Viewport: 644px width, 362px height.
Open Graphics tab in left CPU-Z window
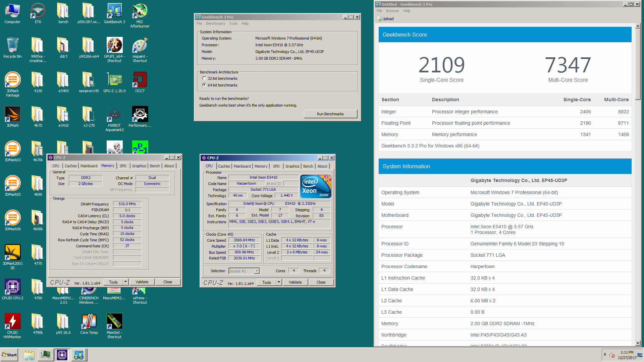tap(139, 166)
